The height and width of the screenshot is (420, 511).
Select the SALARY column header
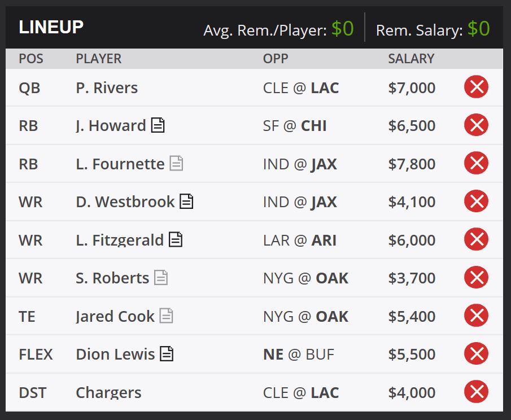pos(411,59)
